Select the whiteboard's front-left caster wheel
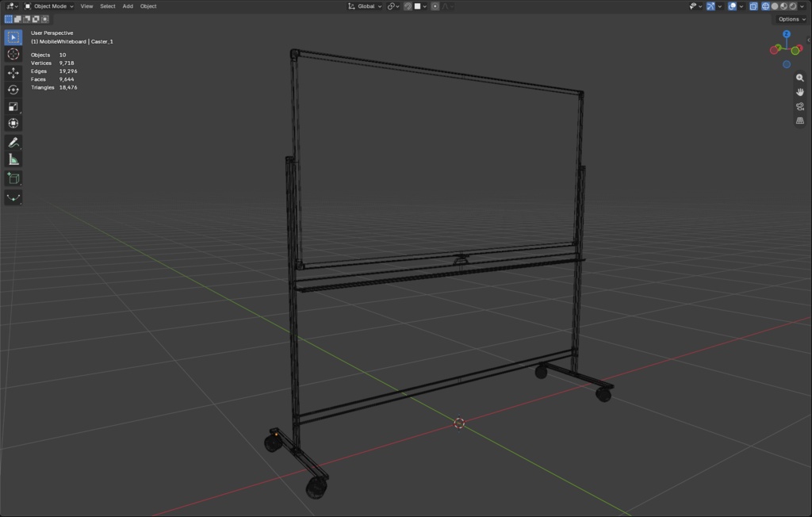Viewport: 812px width, 517px height. (x=316, y=488)
